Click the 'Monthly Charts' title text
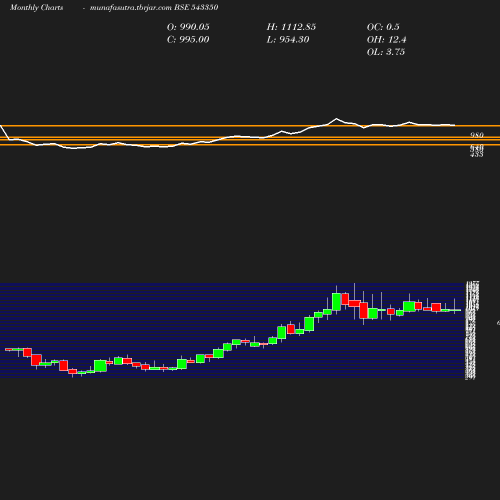This screenshot has height=500, width=500. pyautogui.click(x=36, y=7)
